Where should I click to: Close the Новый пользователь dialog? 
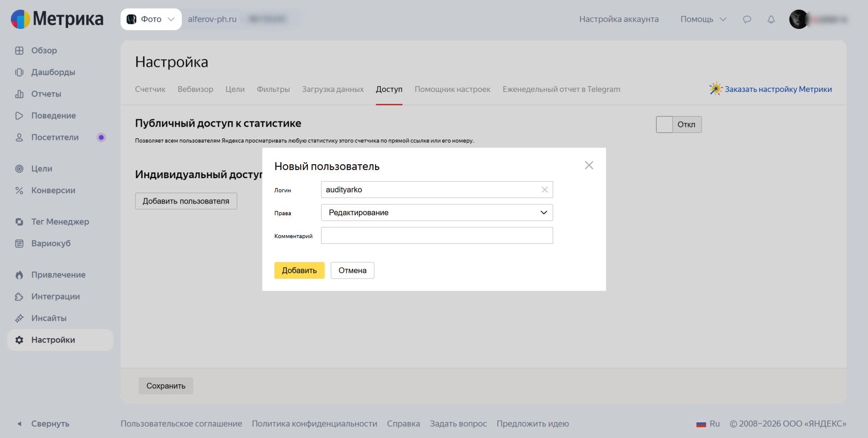tap(589, 165)
